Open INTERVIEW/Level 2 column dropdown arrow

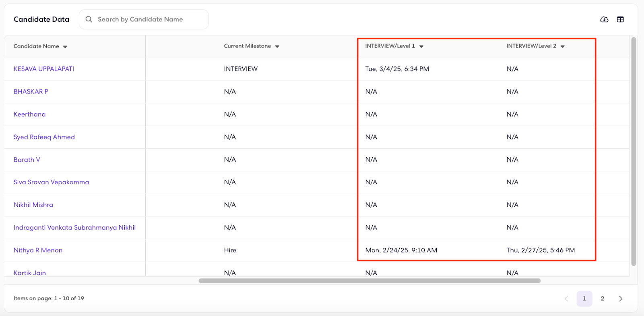click(x=562, y=47)
